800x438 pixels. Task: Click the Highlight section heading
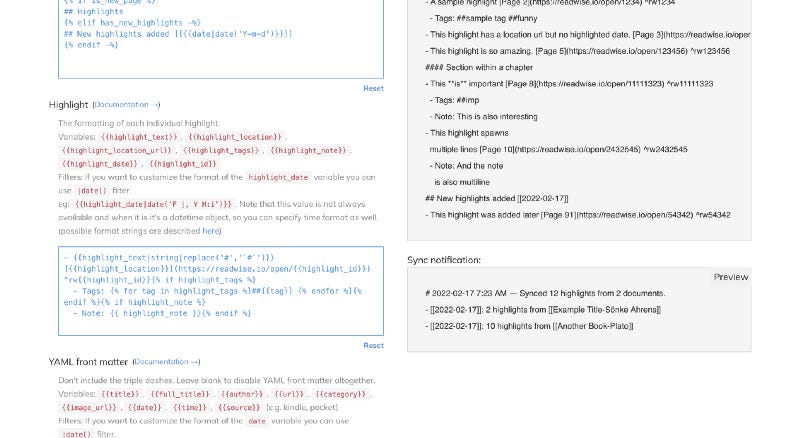click(x=68, y=105)
